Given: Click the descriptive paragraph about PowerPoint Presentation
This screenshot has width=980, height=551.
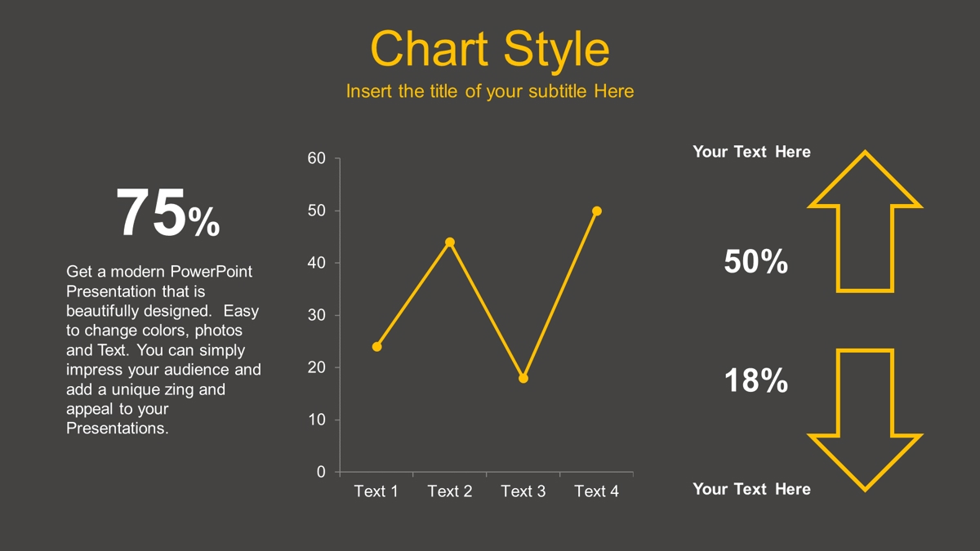Looking at the screenshot, I should [163, 349].
